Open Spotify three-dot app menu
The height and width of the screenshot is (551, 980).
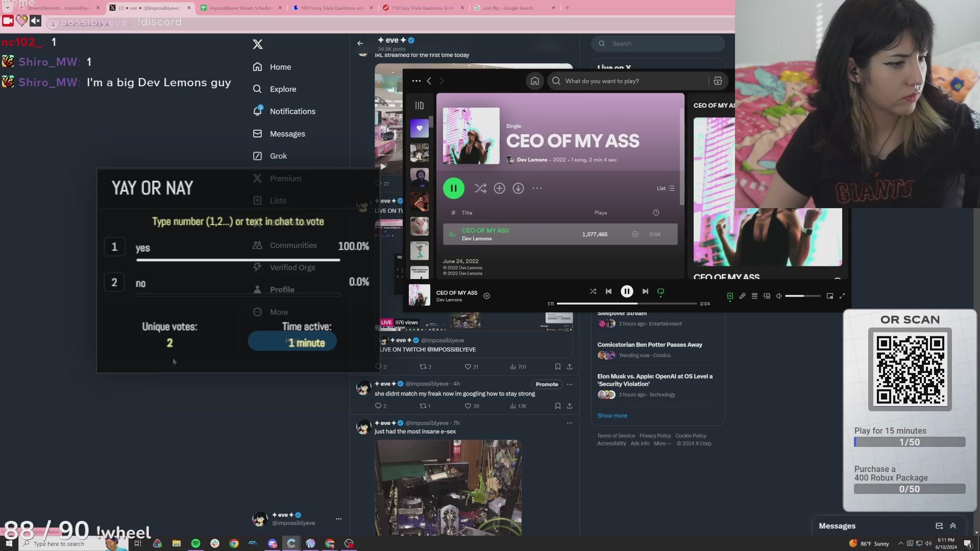pos(416,81)
